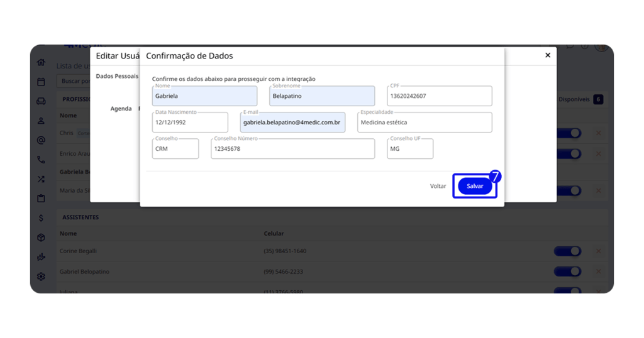The width and height of the screenshot is (644, 338).
Task: Select the Agenda tab
Action: point(121,109)
